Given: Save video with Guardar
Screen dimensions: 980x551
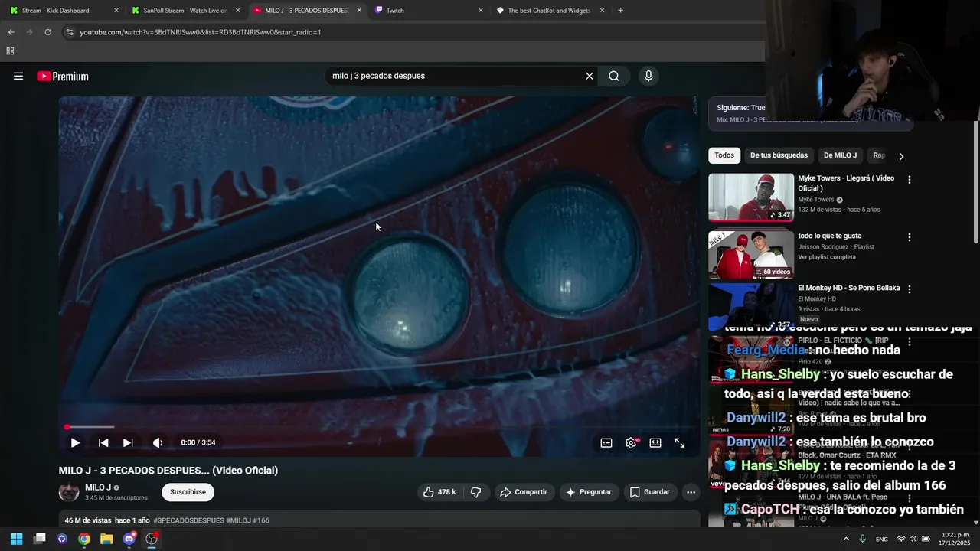Looking at the screenshot, I should tap(649, 492).
